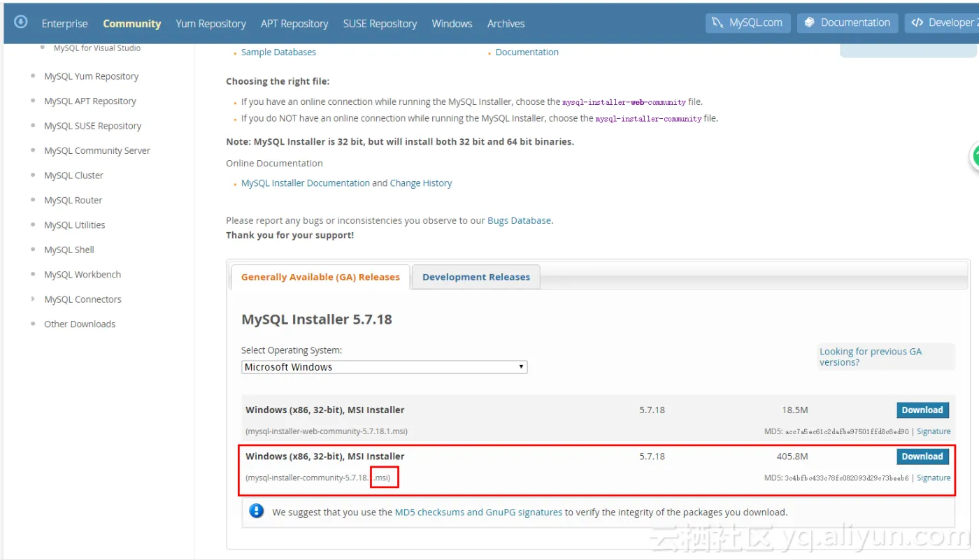
Task: Switch to Generally Available (GA) Releases tab
Action: coord(320,277)
